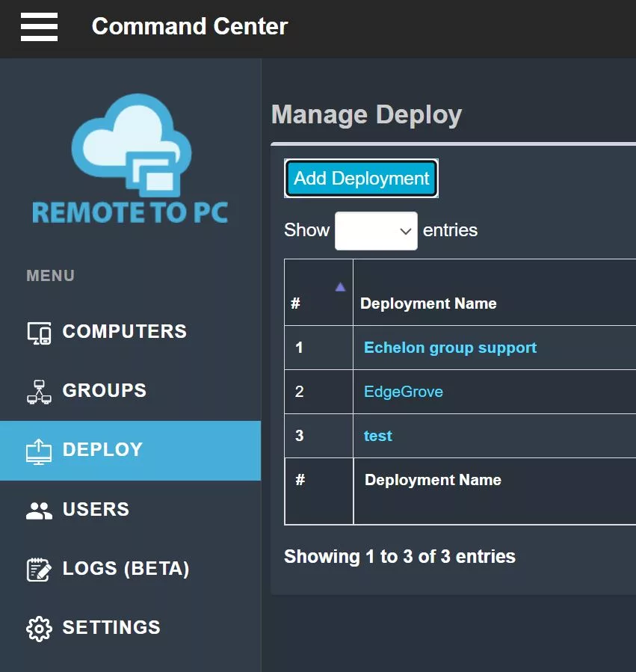The height and width of the screenshot is (672, 636).
Task: Click the row number 2 cell
Action: (x=300, y=392)
